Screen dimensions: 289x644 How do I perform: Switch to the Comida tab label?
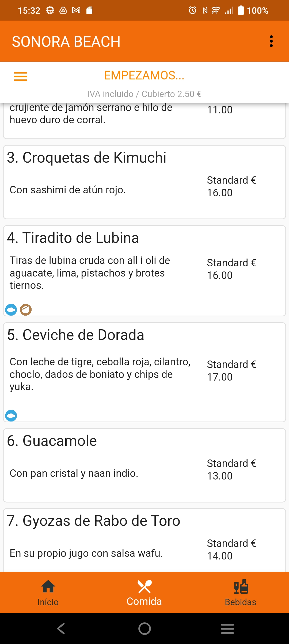coord(144,601)
